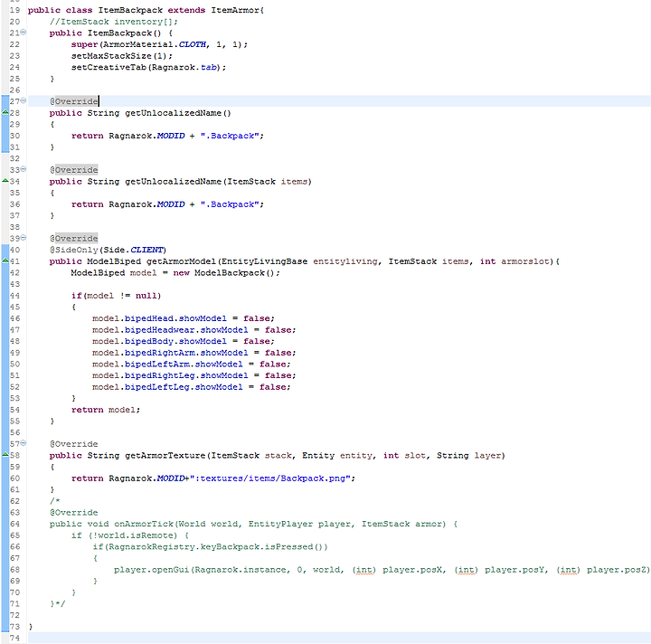Click line number 62 in the gutter
Screen dimensions: 651x644
(14, 501)
